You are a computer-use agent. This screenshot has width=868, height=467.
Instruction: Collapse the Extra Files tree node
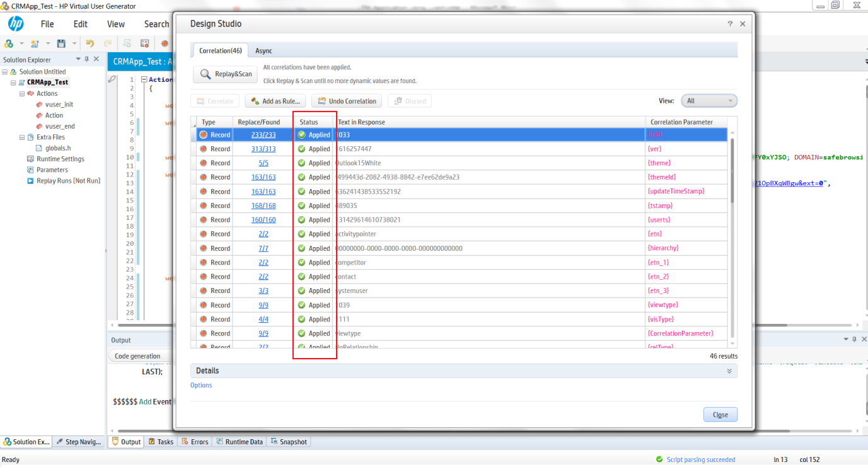pos(22,137)
